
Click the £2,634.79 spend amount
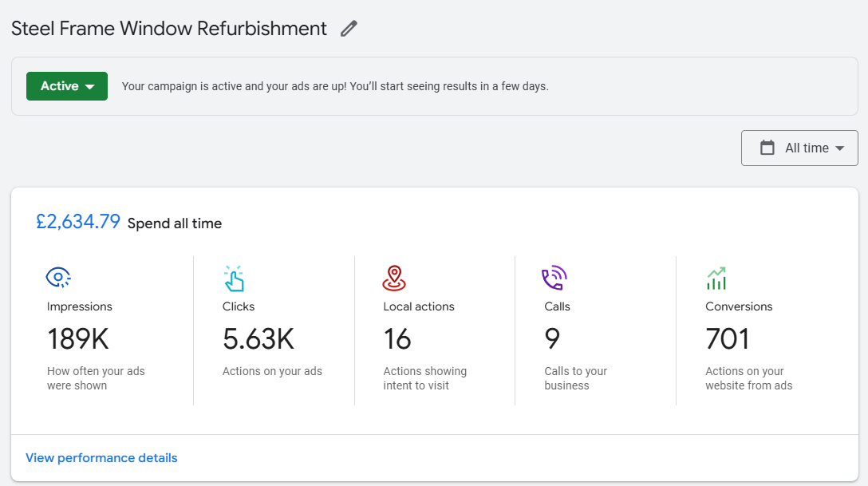(x=78, y=222)
